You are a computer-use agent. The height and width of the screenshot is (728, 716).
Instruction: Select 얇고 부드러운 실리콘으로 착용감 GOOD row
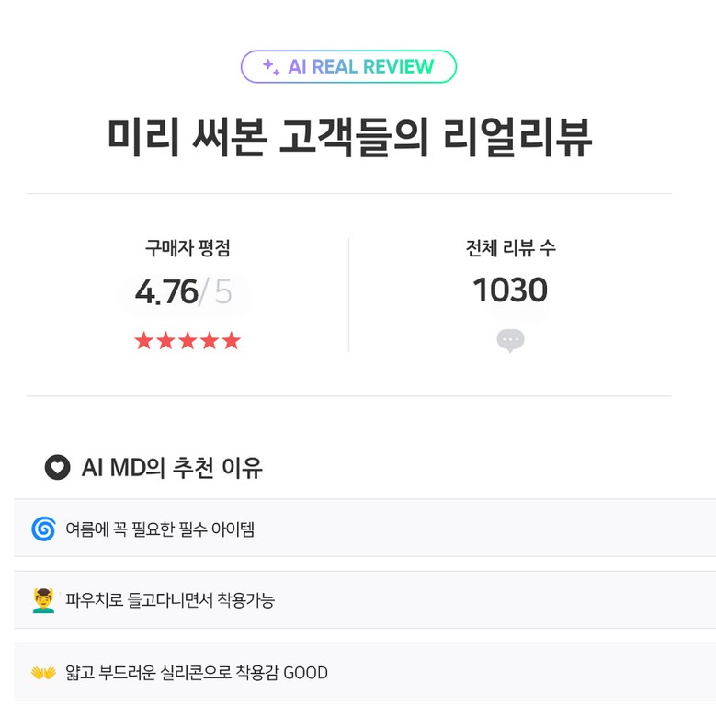(x=365, y=673)
